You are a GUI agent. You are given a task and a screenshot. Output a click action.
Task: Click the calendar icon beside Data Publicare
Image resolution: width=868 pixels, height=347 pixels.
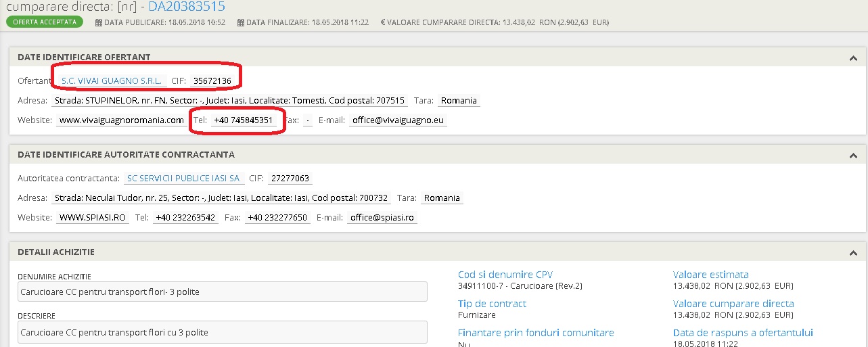[x=99, y=23]
